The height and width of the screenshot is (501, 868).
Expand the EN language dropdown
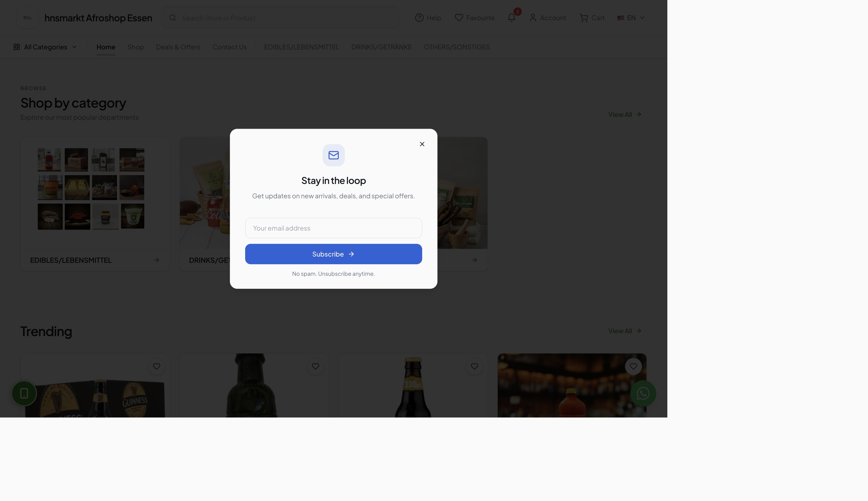coord(631,18)
